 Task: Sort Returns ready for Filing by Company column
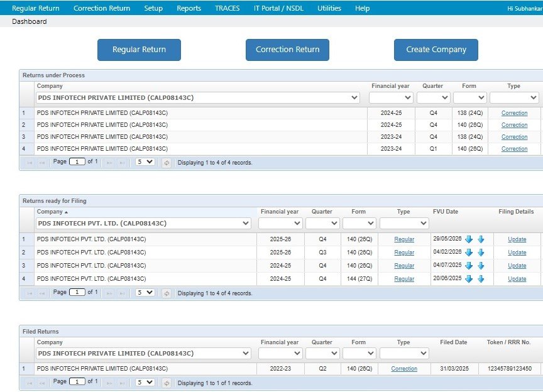[x=52, y=212]
